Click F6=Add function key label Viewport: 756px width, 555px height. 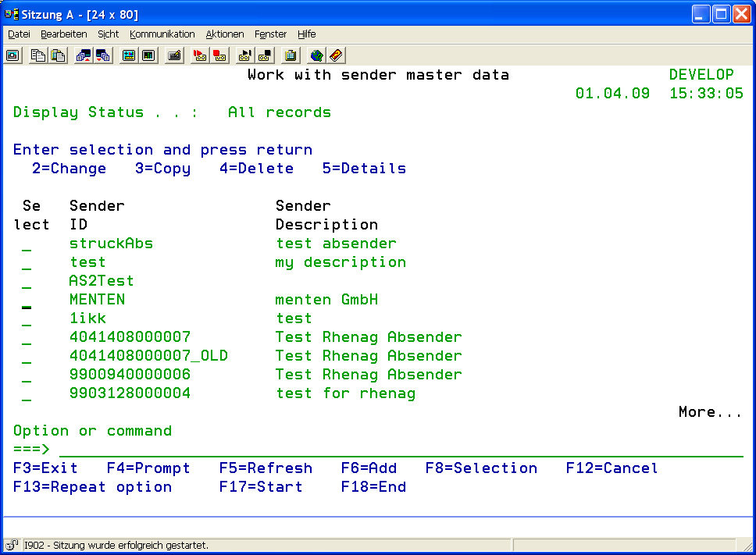[x=369, y=468]
